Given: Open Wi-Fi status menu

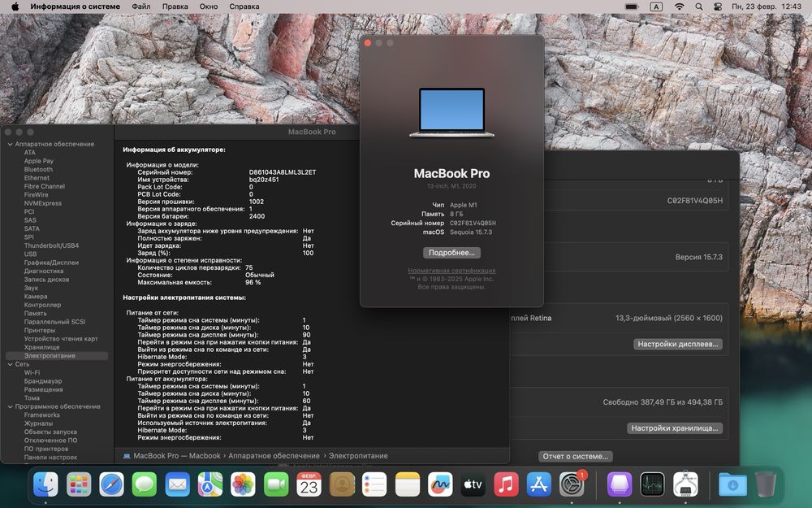Looking at the screenshot, I should click(x=679, y=7).
